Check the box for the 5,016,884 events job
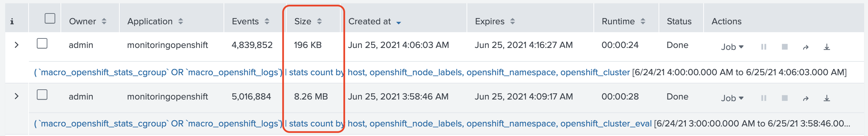This screenshot has width=868, height=136. coord(42,95)
